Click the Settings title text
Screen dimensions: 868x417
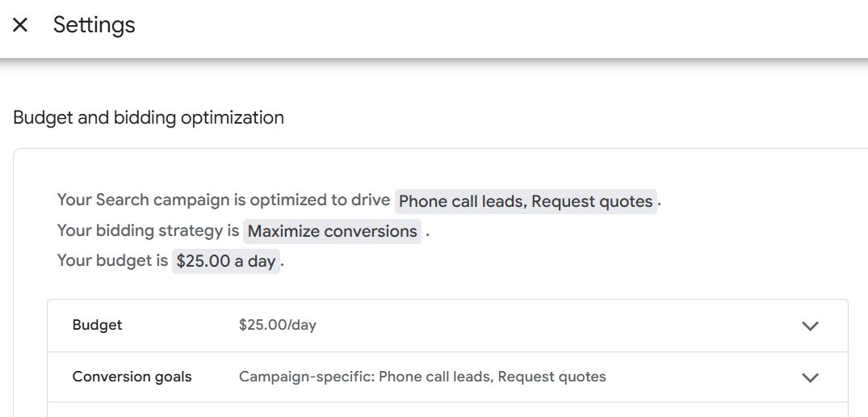coord(94,25)
